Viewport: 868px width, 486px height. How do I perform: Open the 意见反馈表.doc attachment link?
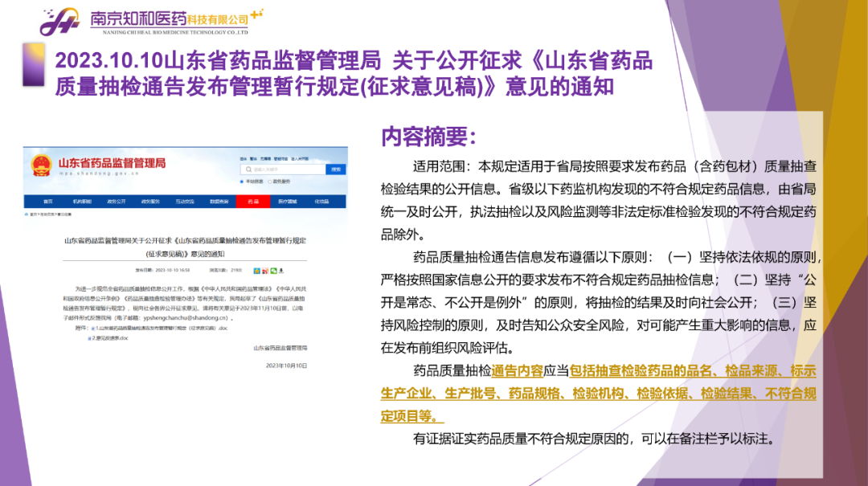[108, 338]
